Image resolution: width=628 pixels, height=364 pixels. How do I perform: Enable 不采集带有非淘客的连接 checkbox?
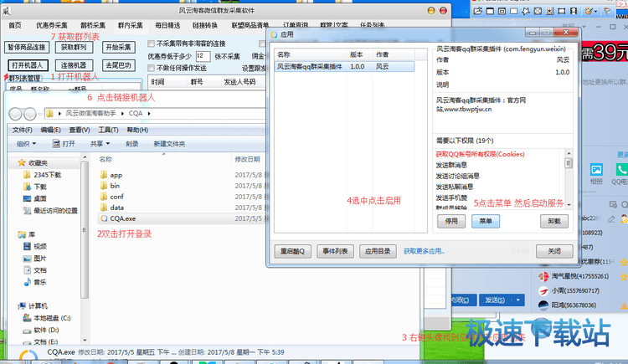pyautogui.click(x=152, y=44)
